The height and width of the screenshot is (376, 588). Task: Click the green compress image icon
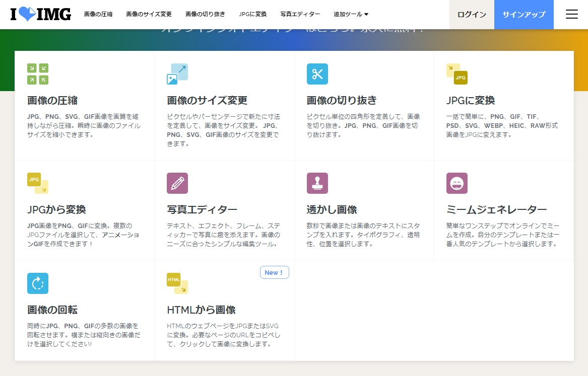38,74
